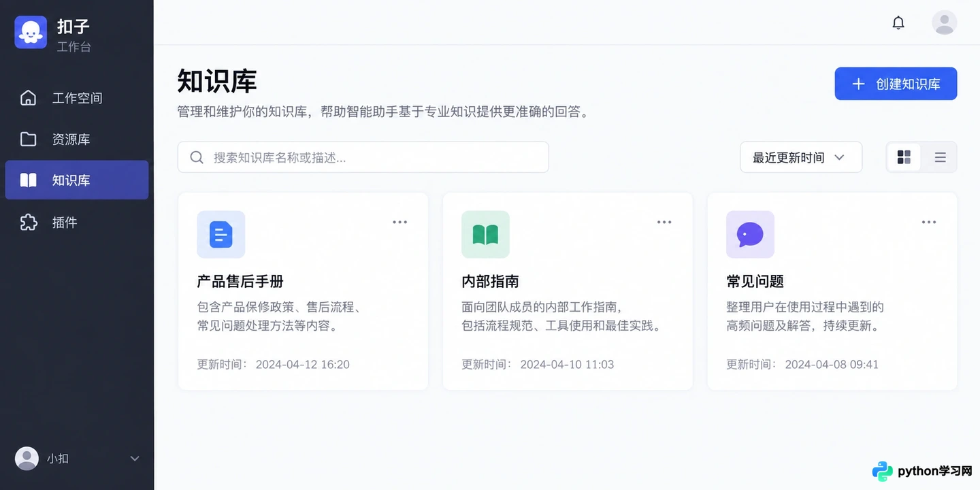
Task: Go to 插件 menu item
Action: 76,222
